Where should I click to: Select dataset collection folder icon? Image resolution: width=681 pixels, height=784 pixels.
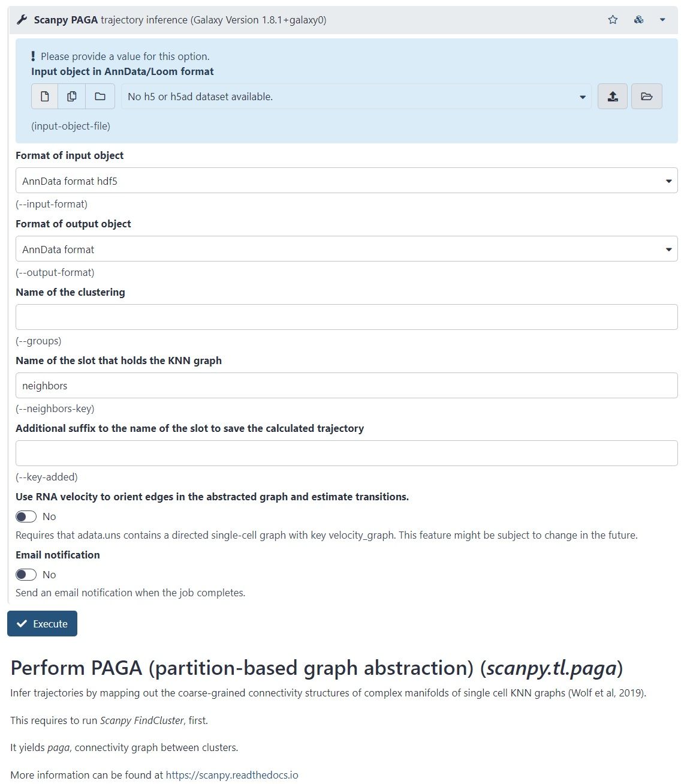point(100,97)
